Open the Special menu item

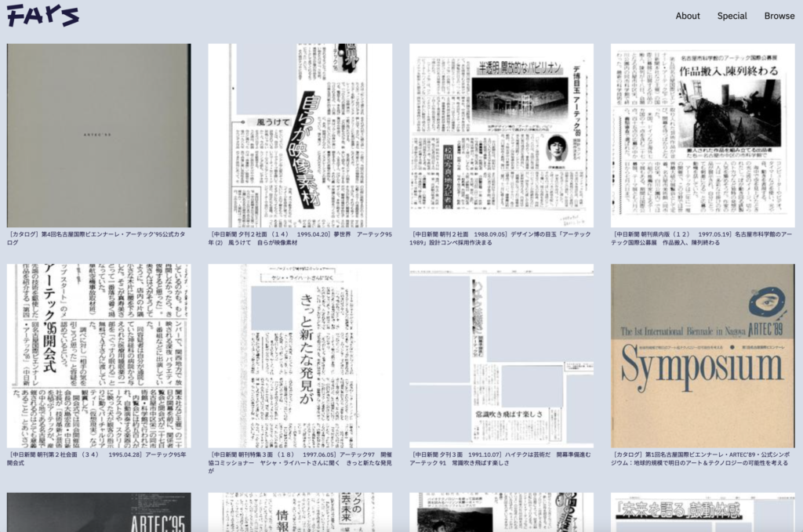[x=732, y=16]
